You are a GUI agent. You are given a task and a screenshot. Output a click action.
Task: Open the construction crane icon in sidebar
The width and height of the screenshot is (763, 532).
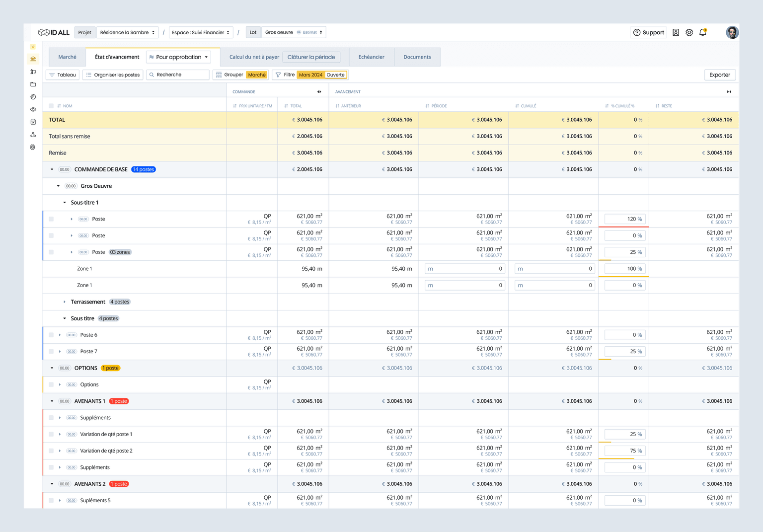click(x=33, y=71)
